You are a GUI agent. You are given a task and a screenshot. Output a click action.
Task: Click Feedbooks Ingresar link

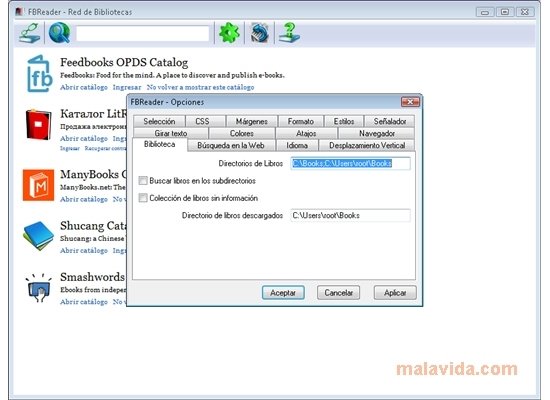click(127, 87)
